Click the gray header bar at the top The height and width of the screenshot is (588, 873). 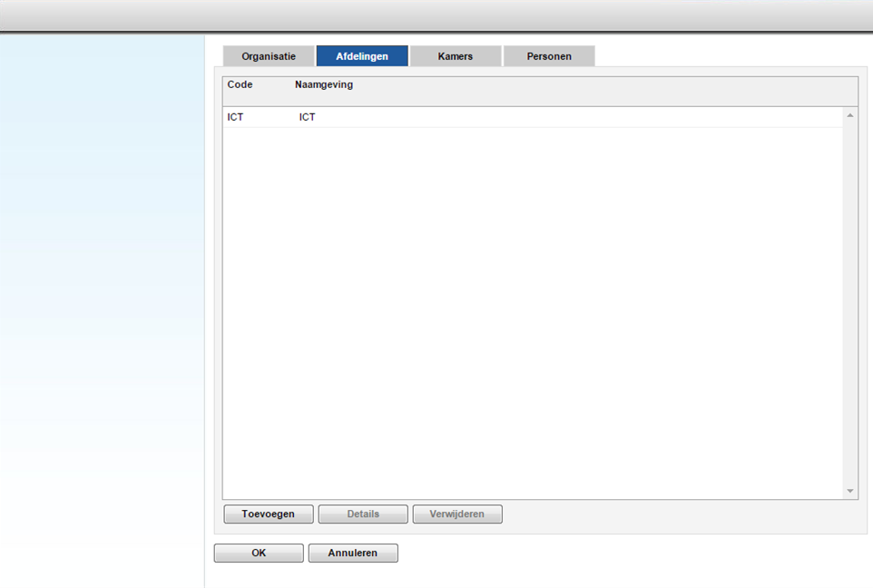point(436,15)
